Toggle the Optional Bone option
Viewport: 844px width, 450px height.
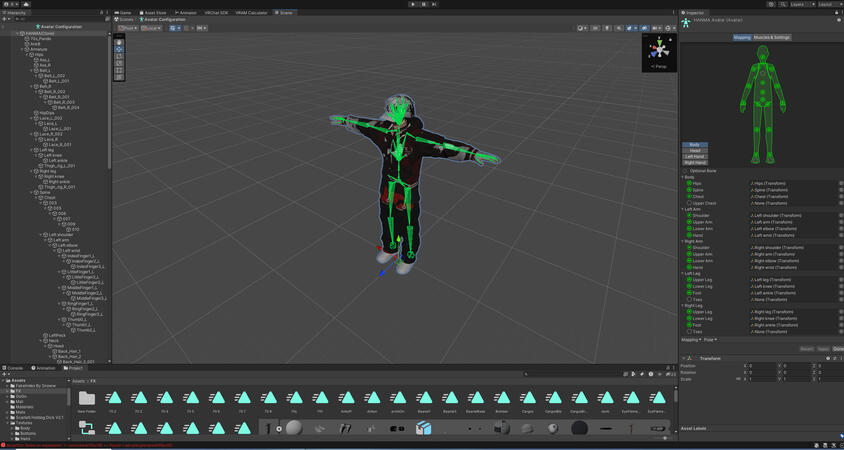pyautogui.click(x=686, y=171)
